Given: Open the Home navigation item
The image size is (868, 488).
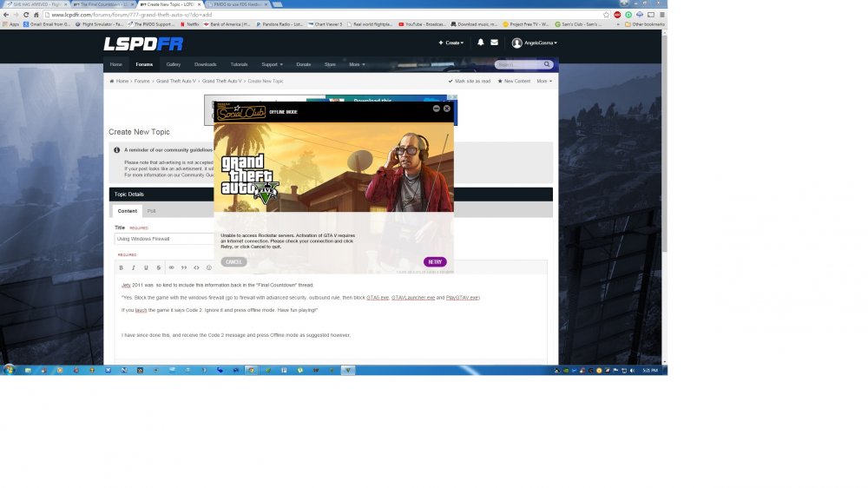Looking at the screenshot, I should (115, 64).
